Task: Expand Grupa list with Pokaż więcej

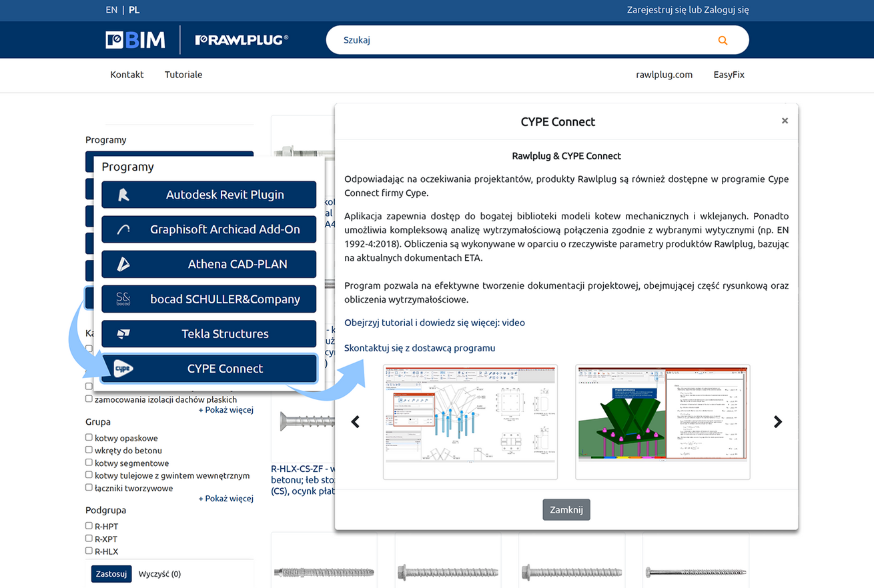Action: point(226,499)
